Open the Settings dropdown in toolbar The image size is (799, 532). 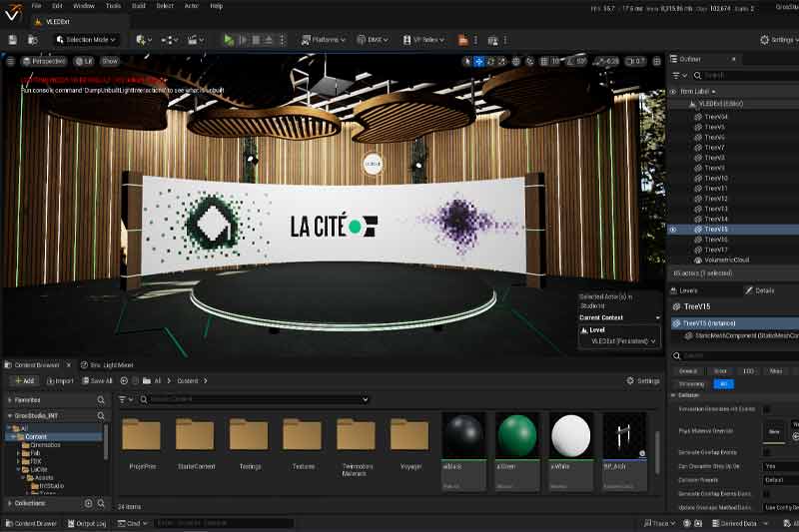[x=779, y=40]
